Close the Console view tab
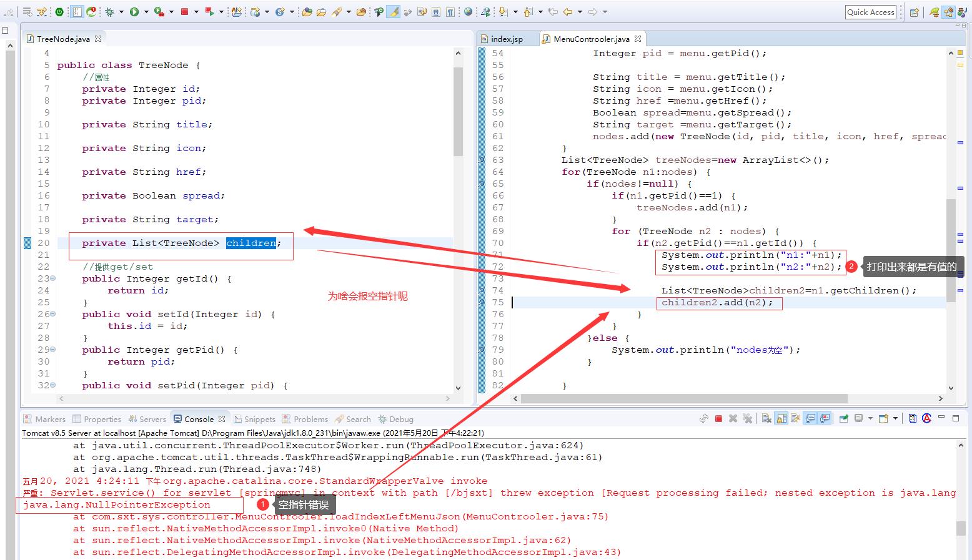972x560 pixels. pos(222,419)
